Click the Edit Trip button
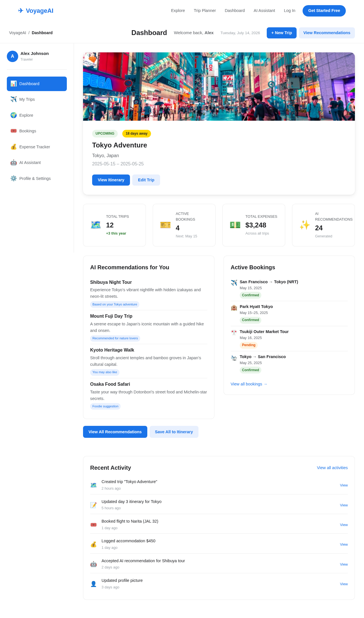The width and height of the screenshot is (364, 618). tap(146, 180)
